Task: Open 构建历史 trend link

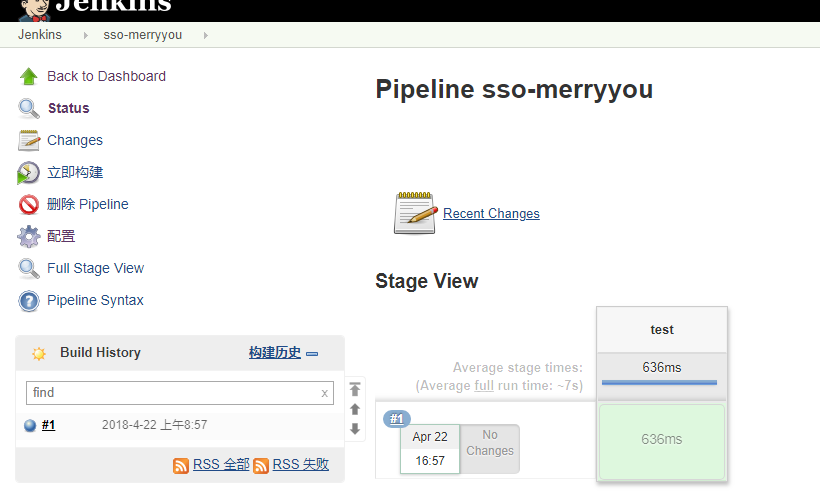Action: click(275, 353)
